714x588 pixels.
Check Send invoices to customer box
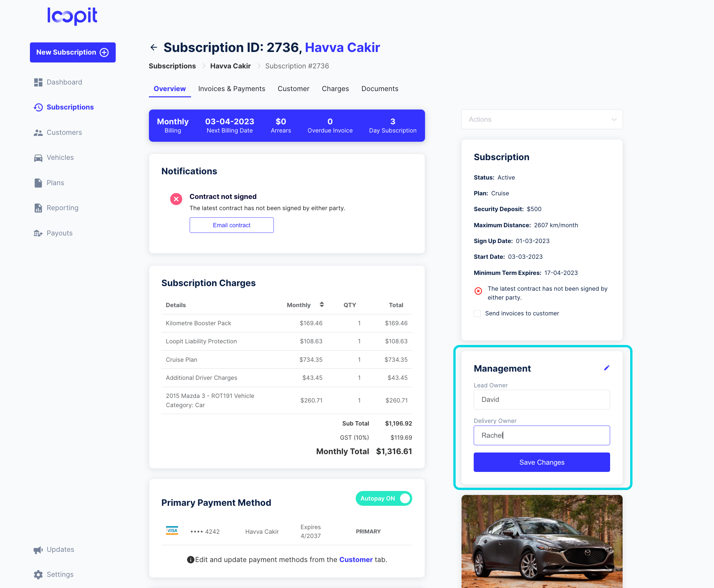point(477,314)
